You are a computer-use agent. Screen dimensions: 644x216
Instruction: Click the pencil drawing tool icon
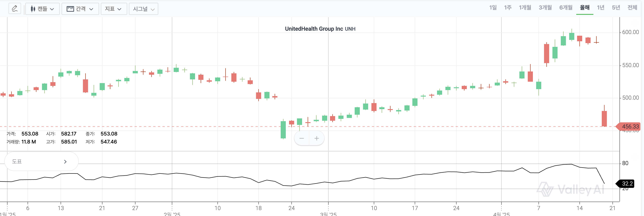[15, 9]
